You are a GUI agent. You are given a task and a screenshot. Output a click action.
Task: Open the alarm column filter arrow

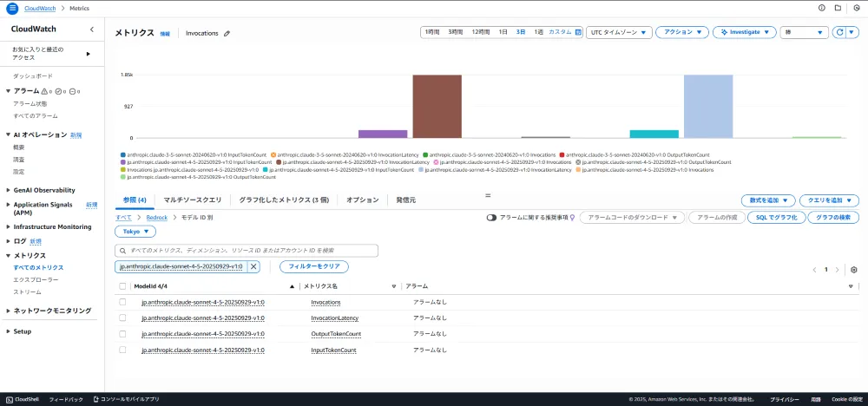(851, 286)
